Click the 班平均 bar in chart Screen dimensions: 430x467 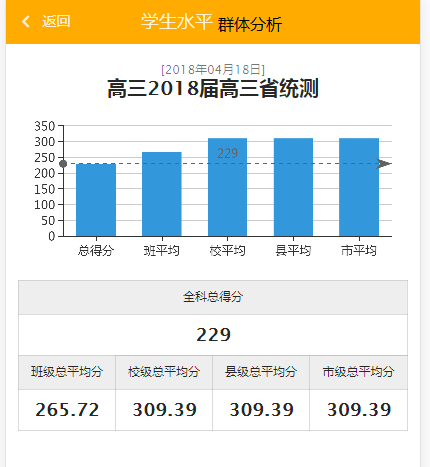coord(162,194)
